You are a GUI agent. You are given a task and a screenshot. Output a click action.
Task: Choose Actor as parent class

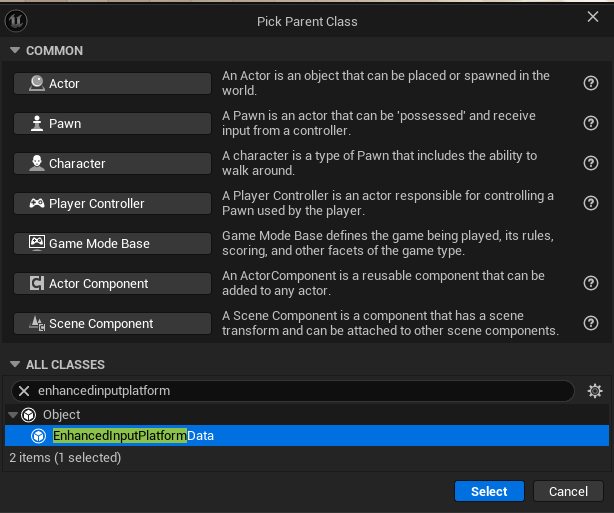tap(112, 83)
